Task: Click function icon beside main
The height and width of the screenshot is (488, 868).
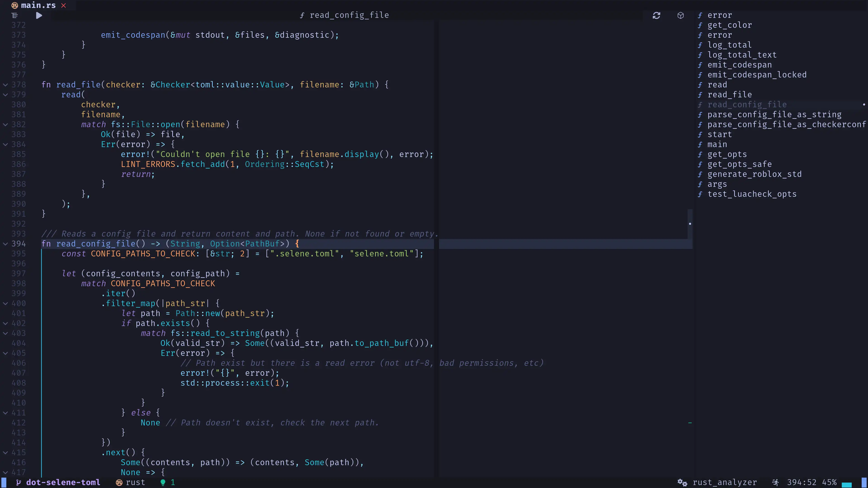Action: 700,145
